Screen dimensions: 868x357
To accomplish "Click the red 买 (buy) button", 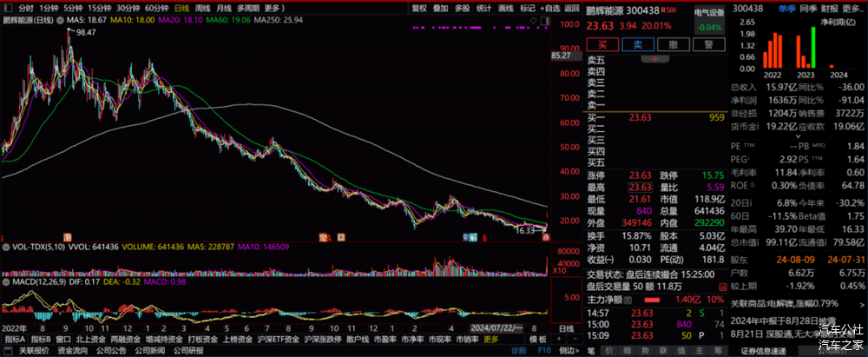I will click(x=602, y=45).
